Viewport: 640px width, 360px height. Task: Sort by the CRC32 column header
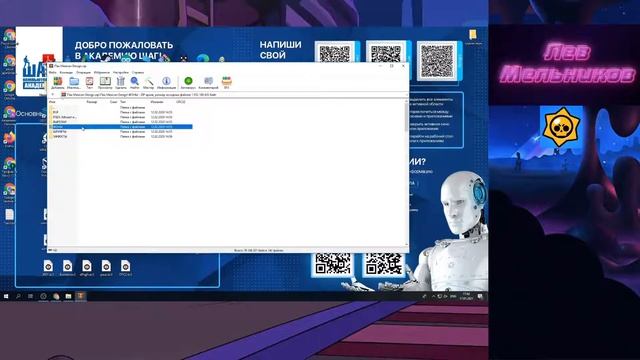point(181,102)
